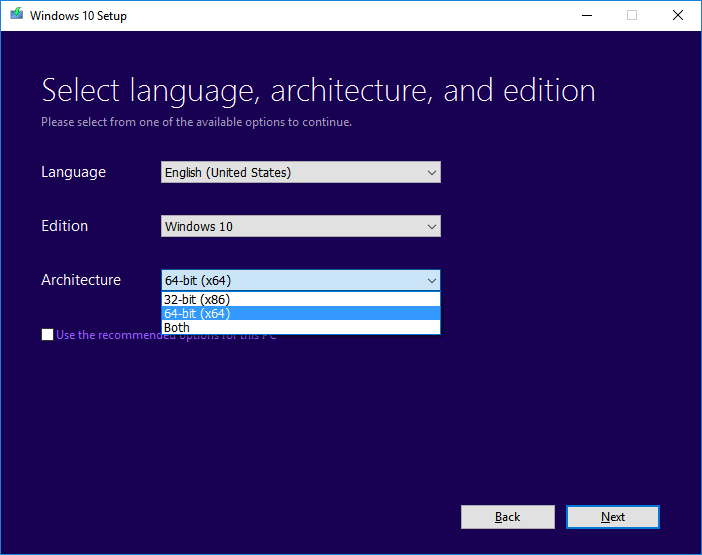Click the 'Windows 10 Setup' title bar text

point(78,16)
